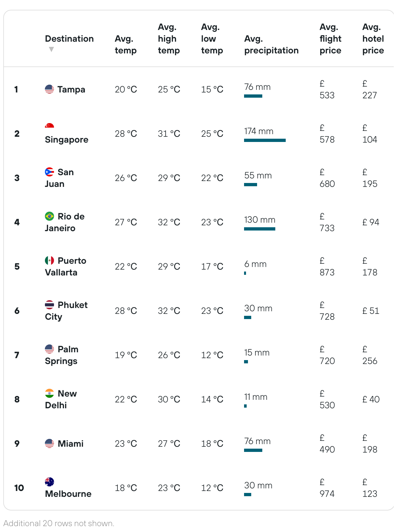Open the Singapore destination name
The height and width of the screenshot is (532, 397).
tap(67, 140)
